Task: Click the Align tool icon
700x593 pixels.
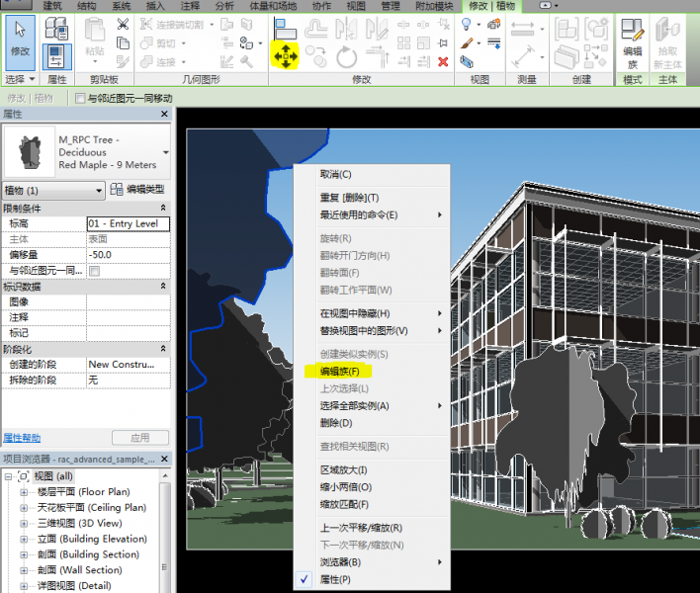Action: pos(286,29)
